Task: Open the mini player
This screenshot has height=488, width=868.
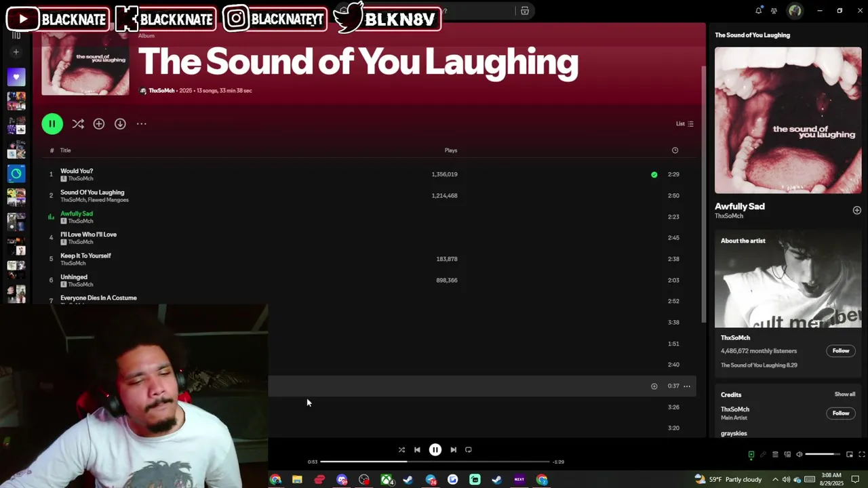Action: [849, 455]
